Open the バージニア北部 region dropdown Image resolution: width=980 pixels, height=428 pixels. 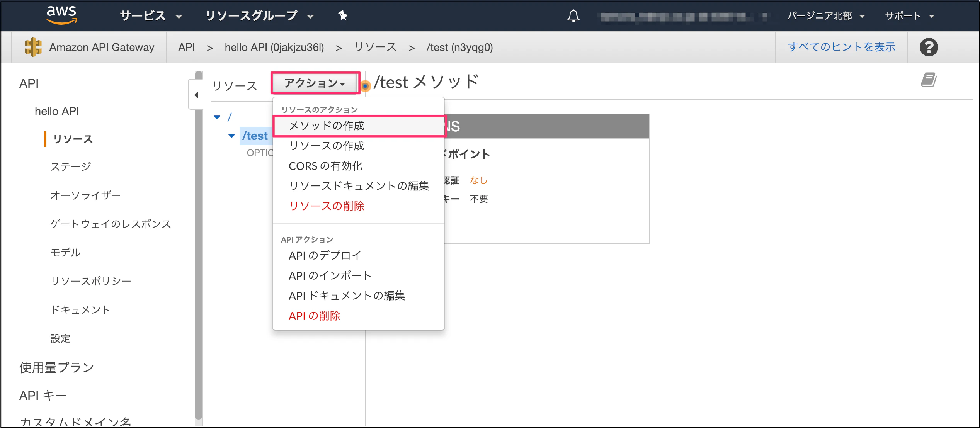tap(826, 16)
